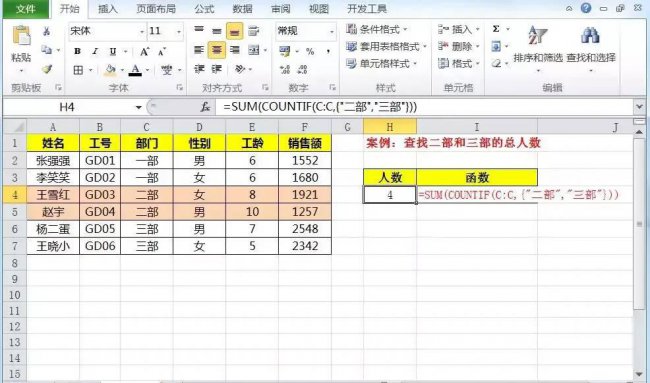Image resolution: width=650 pixels, height=383 pixels.
Task: Click the fx insert function icon
Action: [x=205, y=107]
